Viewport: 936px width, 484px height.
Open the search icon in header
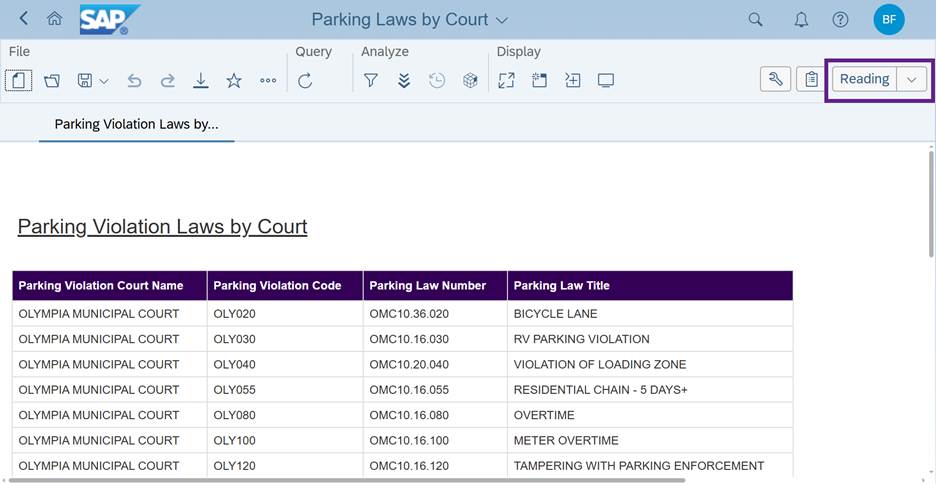point(755,20)
